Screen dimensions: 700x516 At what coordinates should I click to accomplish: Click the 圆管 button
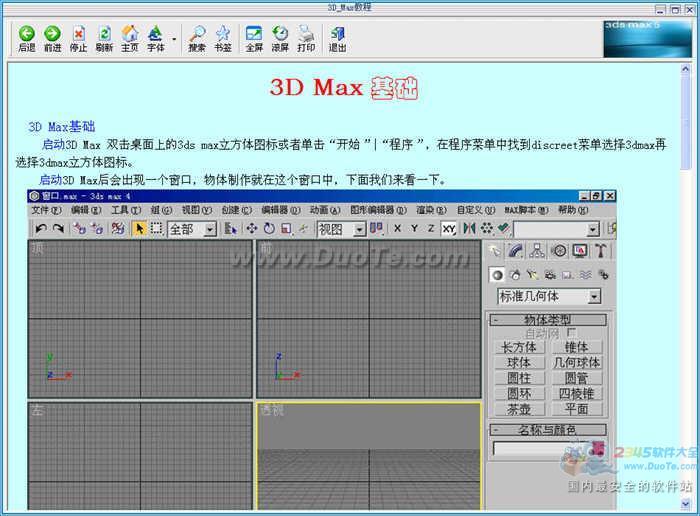pyautogui.click(x=577, y=378)
